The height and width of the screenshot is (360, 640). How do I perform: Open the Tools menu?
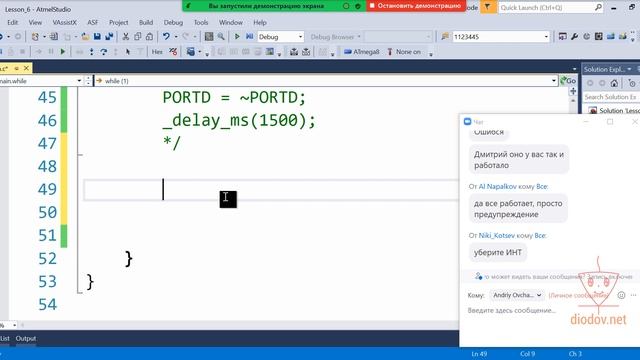click(x=201, y=22)
